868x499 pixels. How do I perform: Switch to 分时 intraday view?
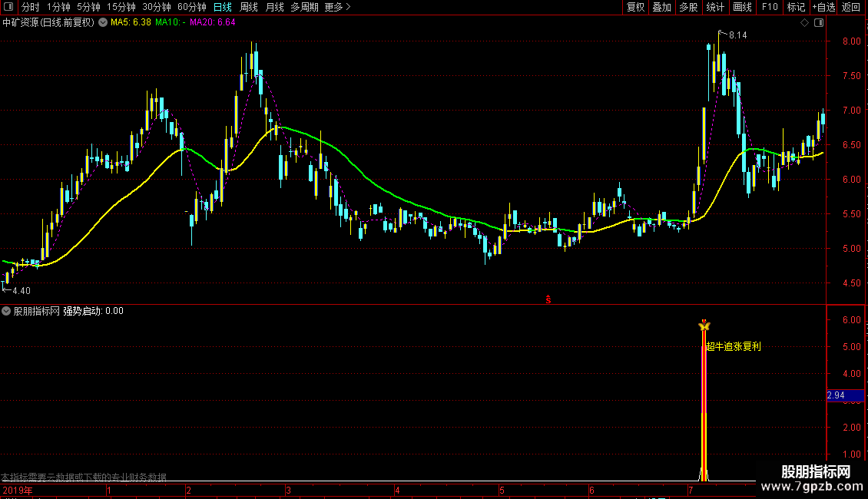pos(31,7)
